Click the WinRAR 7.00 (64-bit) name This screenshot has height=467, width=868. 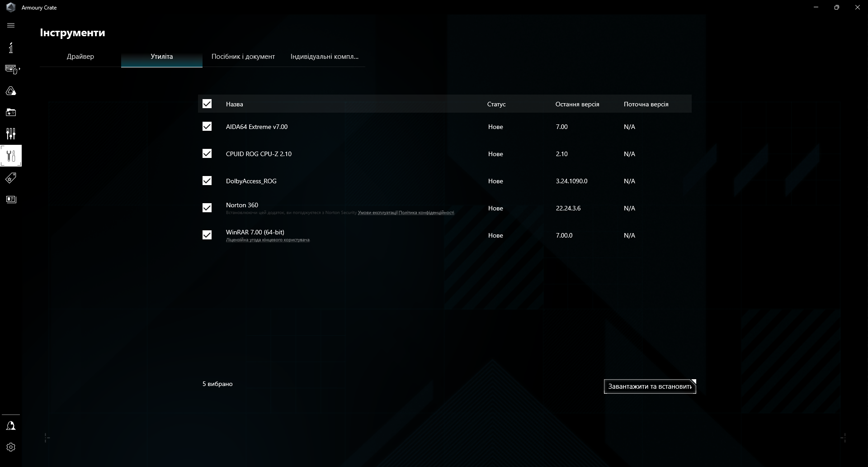coord(255,232)
